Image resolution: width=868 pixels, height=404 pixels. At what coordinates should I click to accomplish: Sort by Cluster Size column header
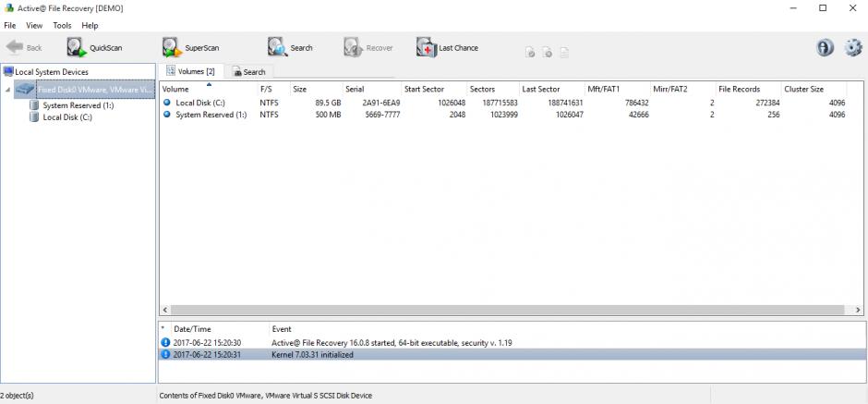click(814, 89)
